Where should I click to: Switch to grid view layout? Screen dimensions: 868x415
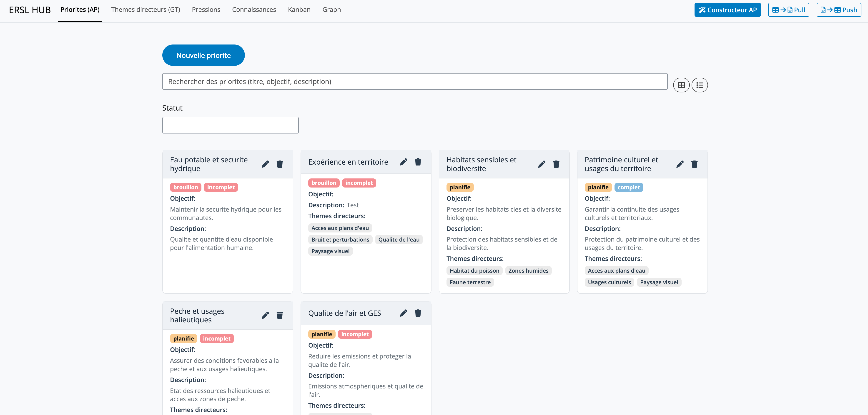point(681,85)
